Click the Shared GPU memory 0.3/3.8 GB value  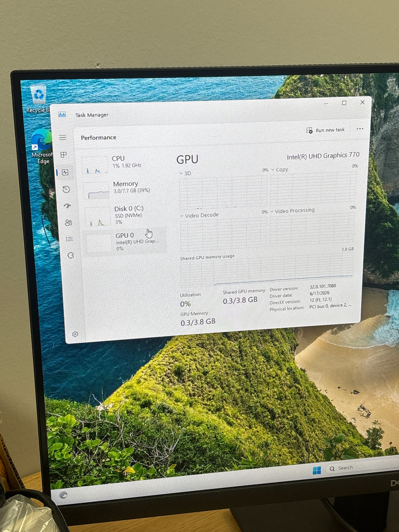[240, 300]
